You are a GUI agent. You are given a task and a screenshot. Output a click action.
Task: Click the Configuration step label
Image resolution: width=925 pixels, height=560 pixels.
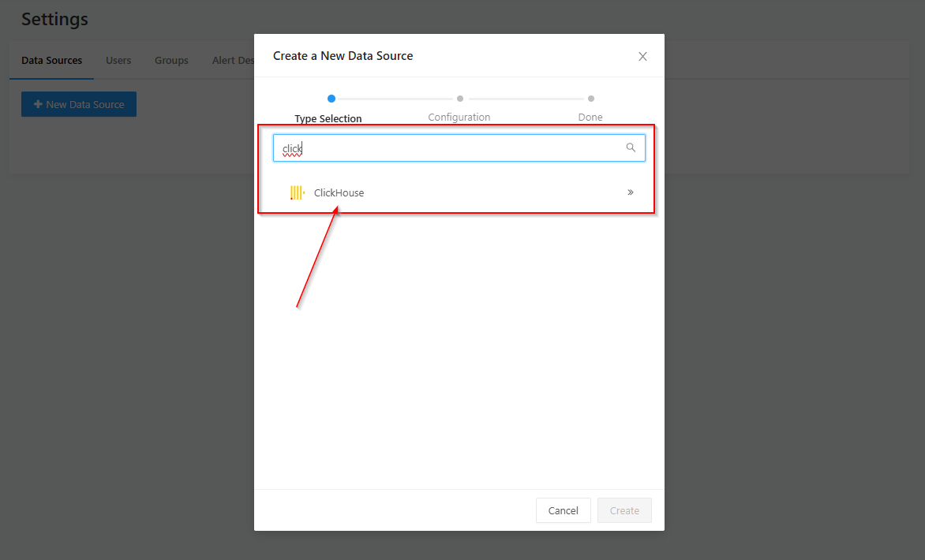[x=459, y=118]
